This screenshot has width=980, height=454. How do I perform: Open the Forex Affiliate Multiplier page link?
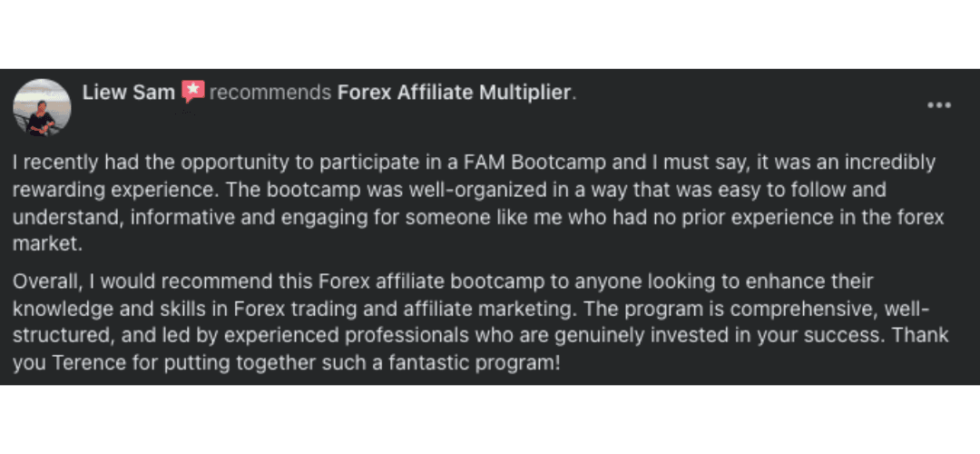click(456, 93)
